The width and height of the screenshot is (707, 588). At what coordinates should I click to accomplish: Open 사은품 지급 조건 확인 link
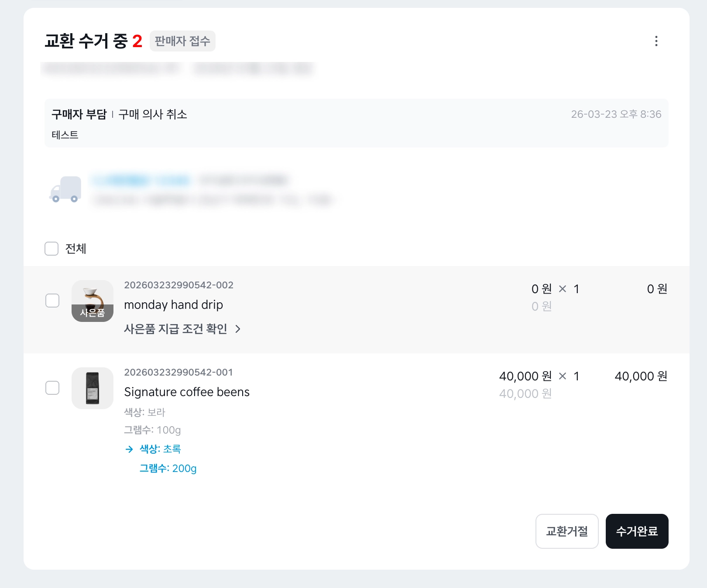(175, 329)
